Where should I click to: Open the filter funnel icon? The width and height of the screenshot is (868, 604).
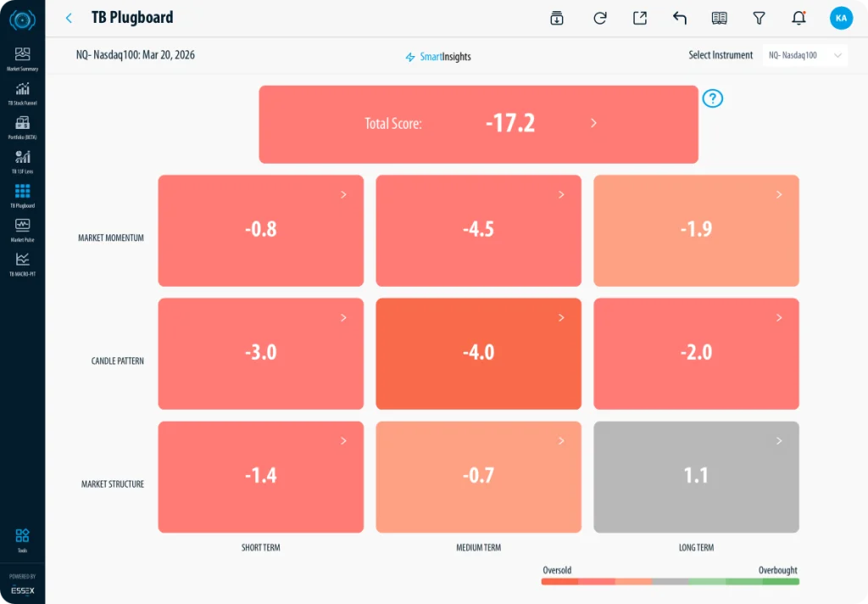pos(759,18)
